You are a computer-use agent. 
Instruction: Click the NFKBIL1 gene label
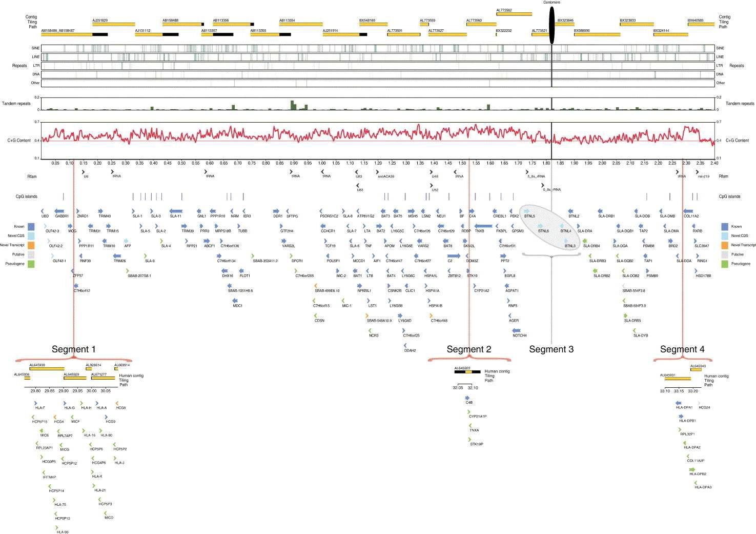tap(363, 291)
